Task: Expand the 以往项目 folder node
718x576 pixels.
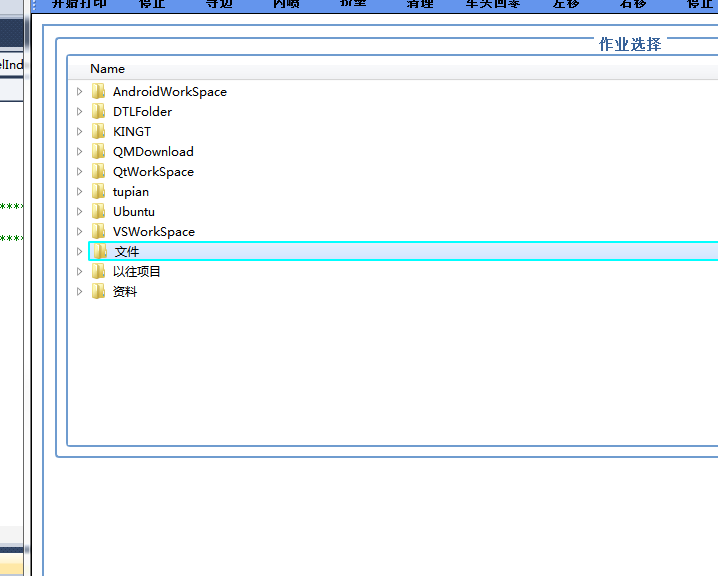Action: point(80,272)
